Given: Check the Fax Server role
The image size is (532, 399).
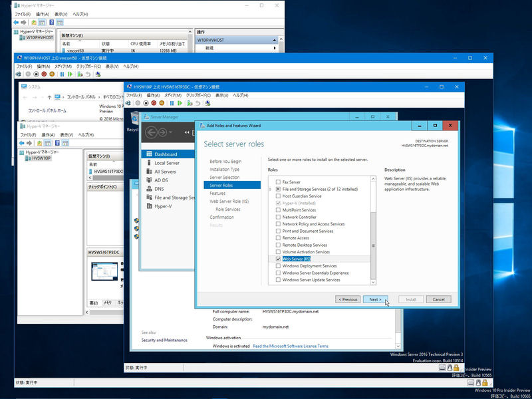Looking at the screenshot, I should coord(278,182).
